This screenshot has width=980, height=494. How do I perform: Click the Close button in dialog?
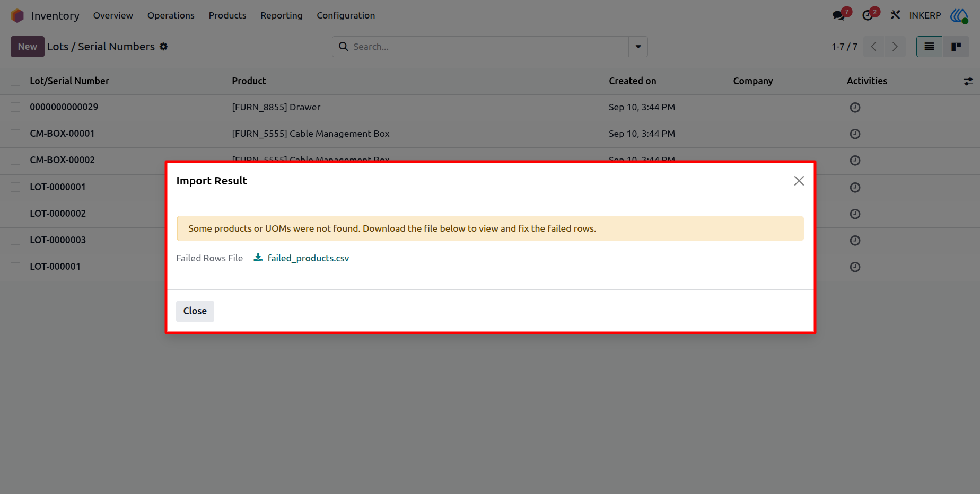[x=195, y=311]
